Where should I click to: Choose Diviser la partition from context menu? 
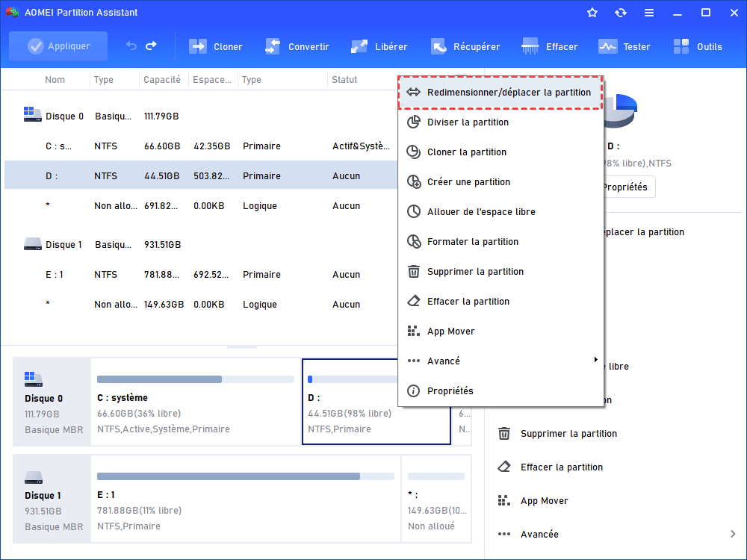coord(500,122)
